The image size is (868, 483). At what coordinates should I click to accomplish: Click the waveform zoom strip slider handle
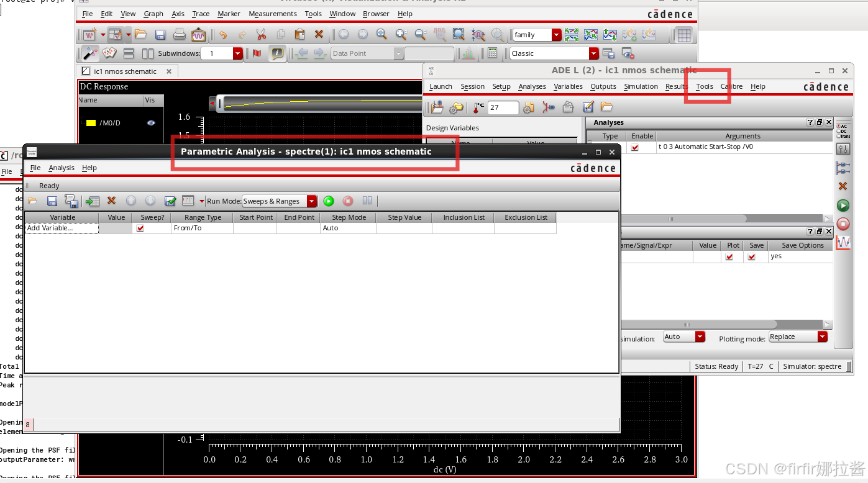[220, 104]
